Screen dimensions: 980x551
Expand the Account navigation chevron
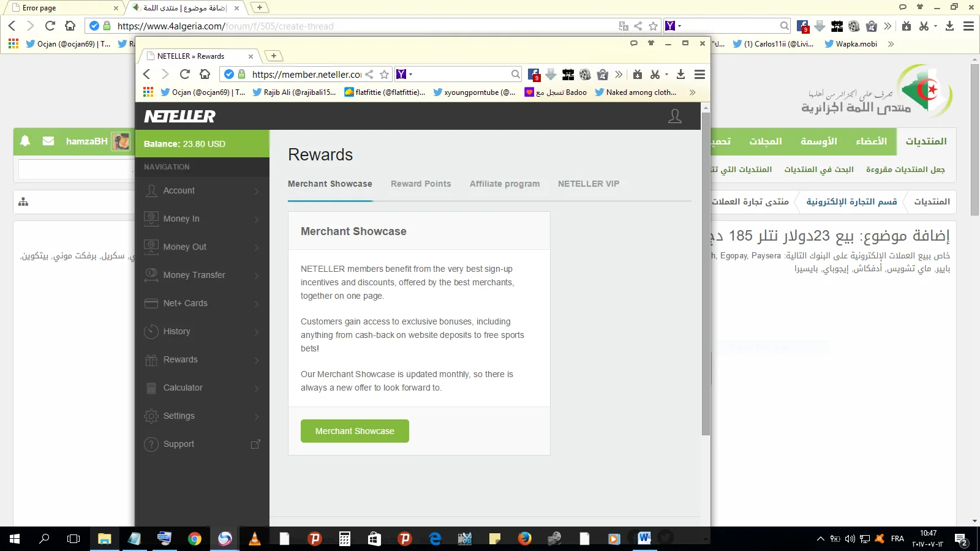pos(257,191)
